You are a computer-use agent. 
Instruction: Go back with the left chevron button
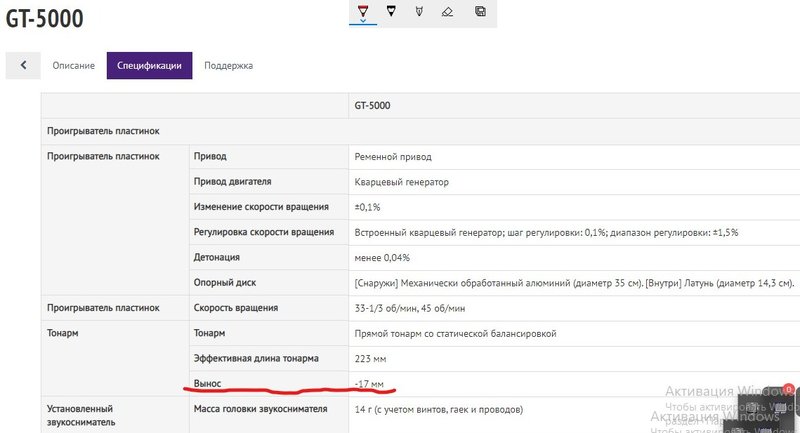(x=23, y=65)
